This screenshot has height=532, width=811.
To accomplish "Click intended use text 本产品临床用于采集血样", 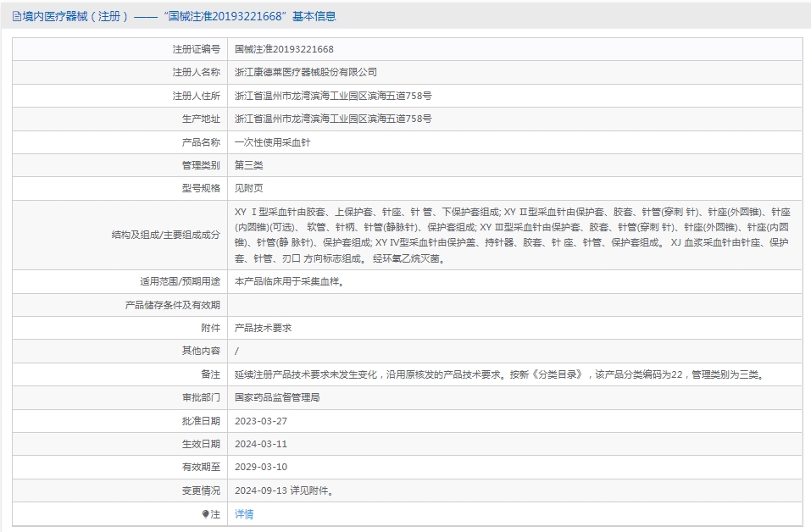I will coord(289,281).
